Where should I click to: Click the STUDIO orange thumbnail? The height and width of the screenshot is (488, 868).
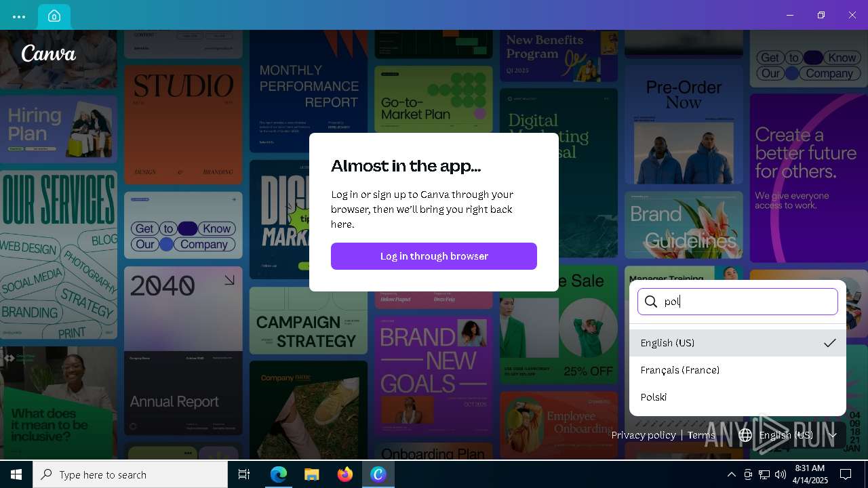pos(183,125)
